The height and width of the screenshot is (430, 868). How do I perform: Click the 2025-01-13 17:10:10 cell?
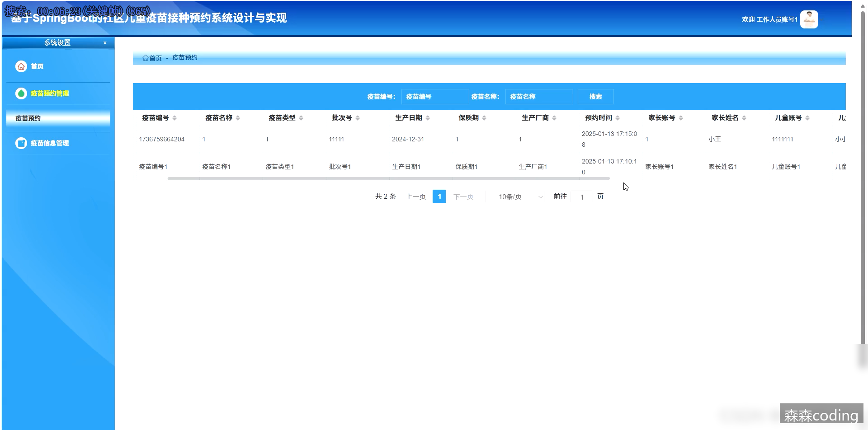[x=609, y=167]
